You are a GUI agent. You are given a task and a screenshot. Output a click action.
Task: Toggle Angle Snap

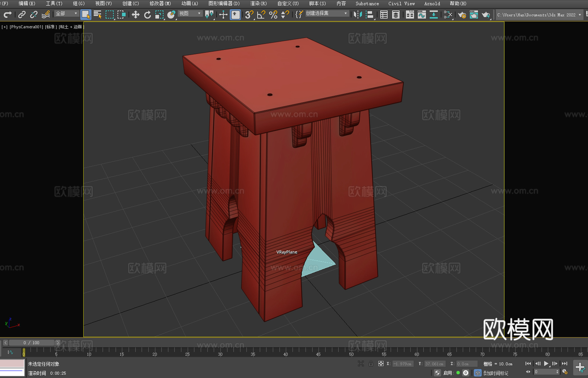[261, 14]
